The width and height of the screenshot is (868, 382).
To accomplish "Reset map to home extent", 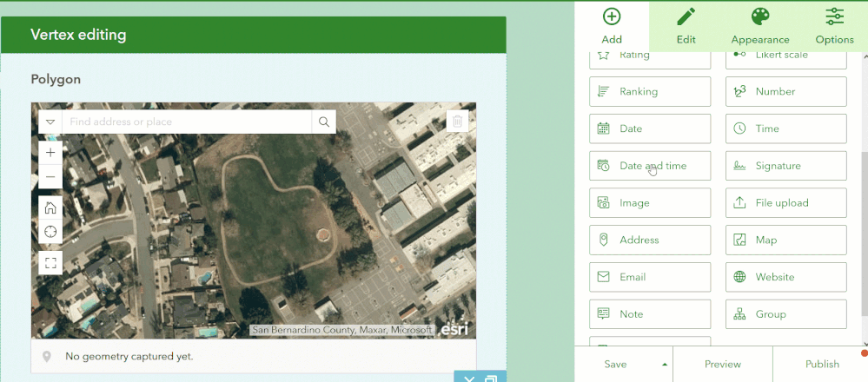I will click(x=50, y=207).
